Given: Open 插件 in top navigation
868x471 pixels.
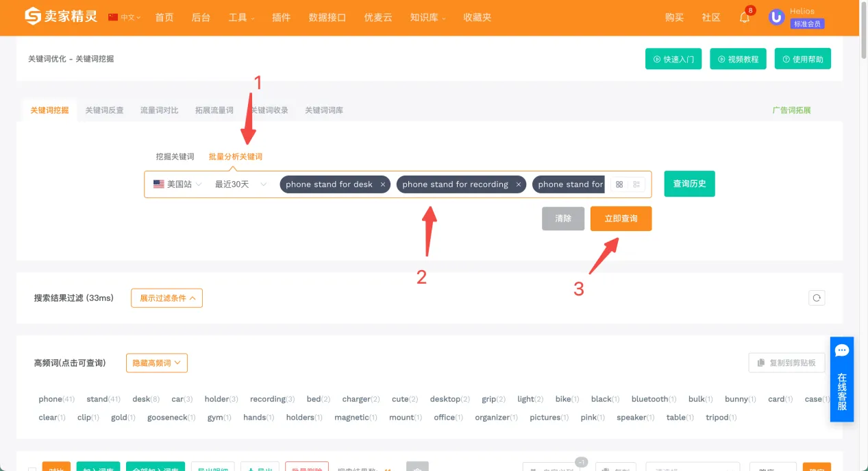Looking at the screenshot, I should click(x=281, y=17).
